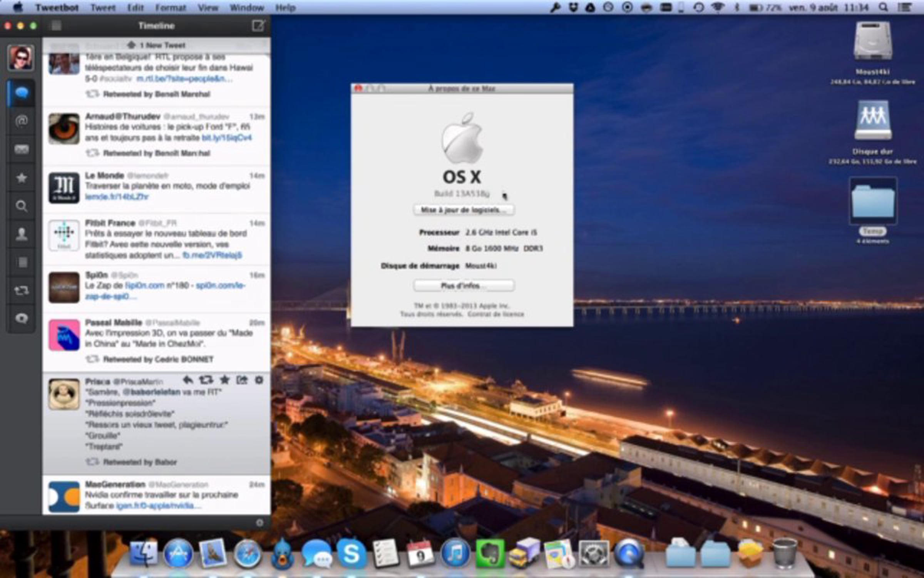Click the 'Pascal Mabille' username

(114, 323)
